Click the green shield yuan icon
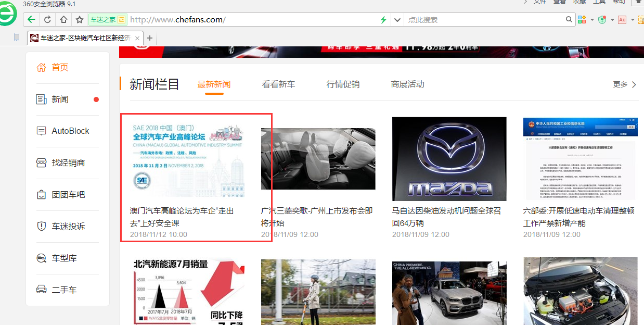 [x=602, y=20]
